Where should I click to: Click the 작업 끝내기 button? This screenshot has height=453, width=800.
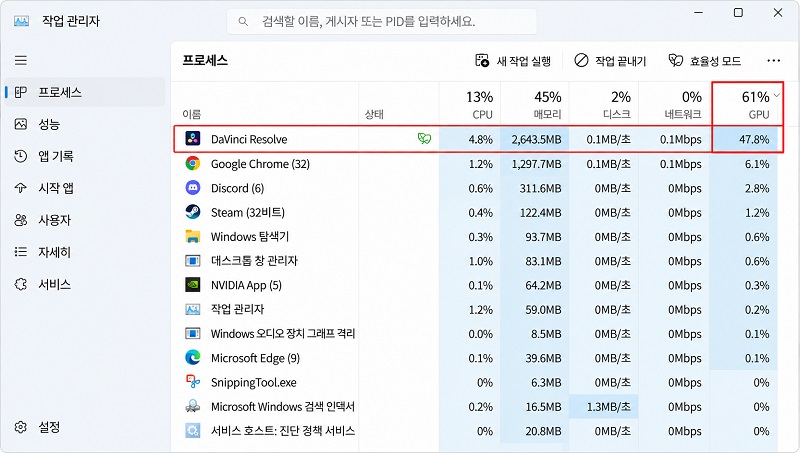(610, 61)
